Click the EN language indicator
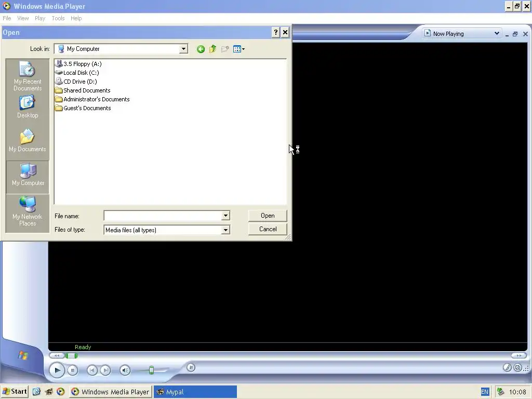532x399 pixels. point(485,392)
